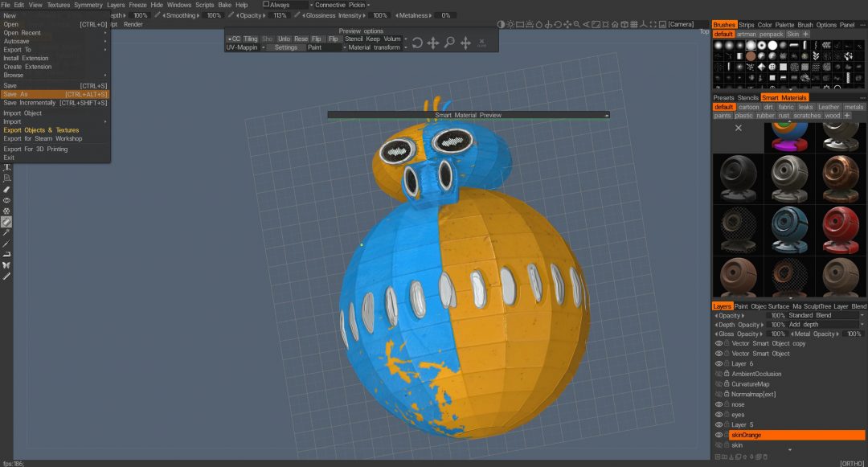
Task: Select the Text tool in left toolbar
Action: 6,168
